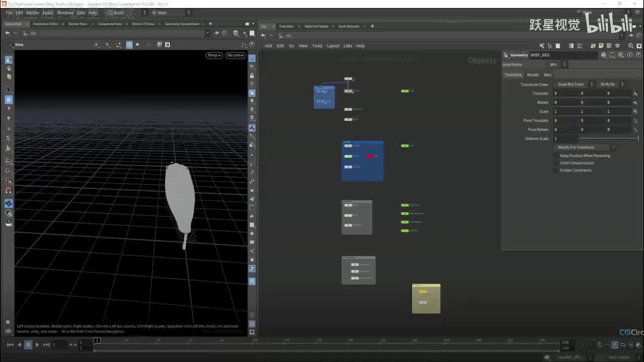Open the network editor Labs menu

[348, 46]
